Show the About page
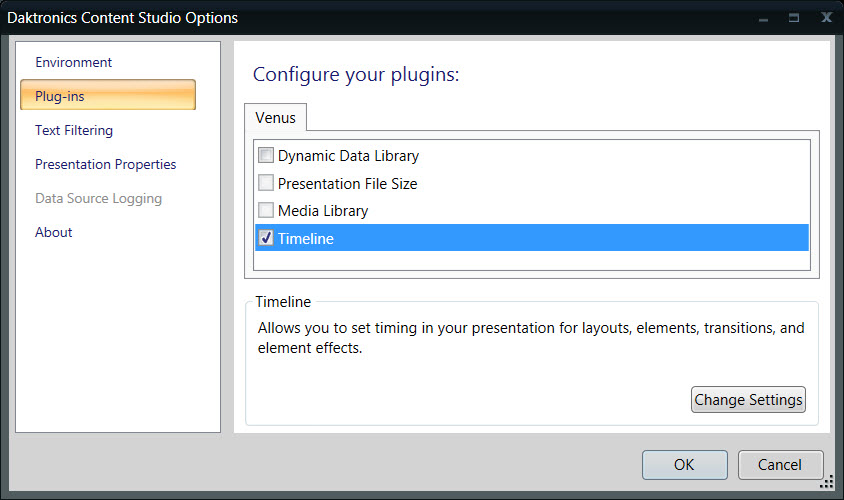 pyautogui.click(x=54, y=232)
